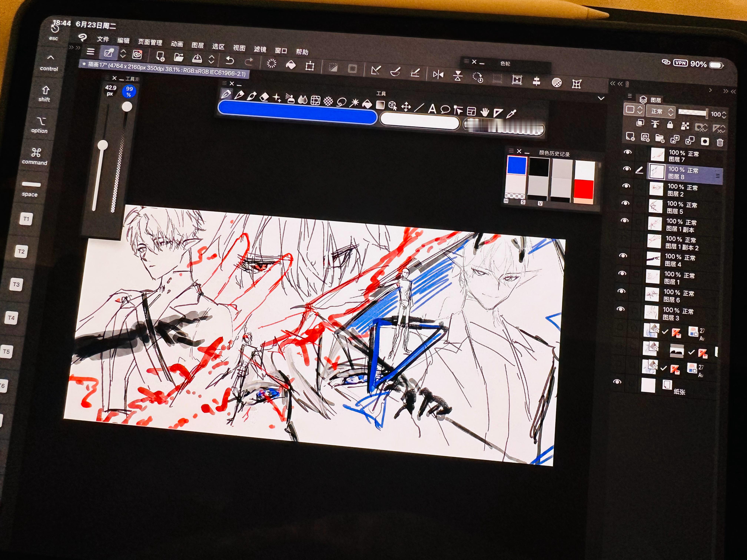
Task: Hide layer 图层 5 with eye icon
Action: pyautogui.click(x=625, y=203)
